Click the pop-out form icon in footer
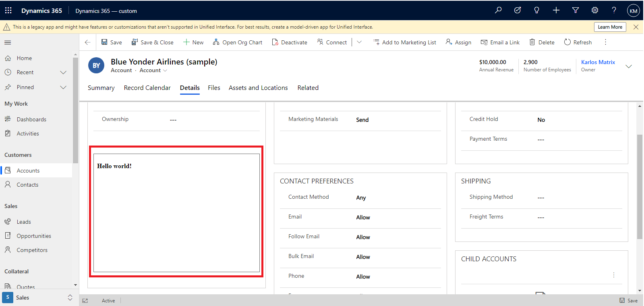Image resolution: width=644 pixels, height=306 pixels. [85, 301]
